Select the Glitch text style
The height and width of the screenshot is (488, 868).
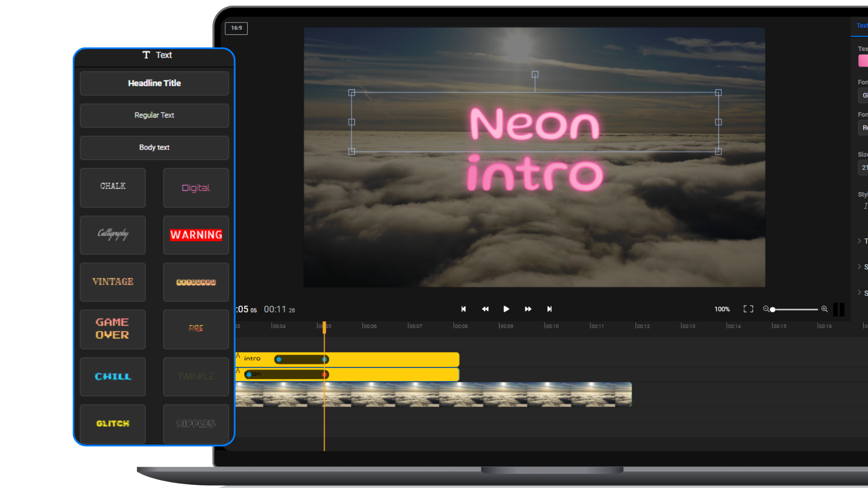[x=113, y=423]
